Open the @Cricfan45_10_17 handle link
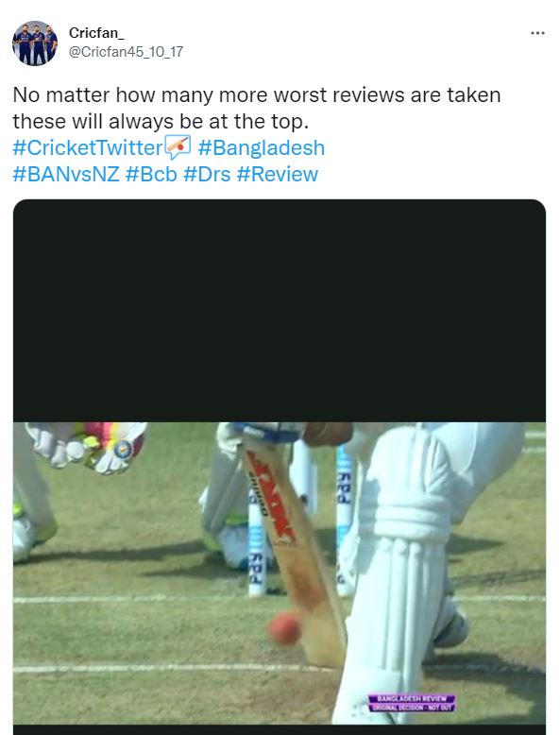This screenshot has height=735, width=560. 126,52
